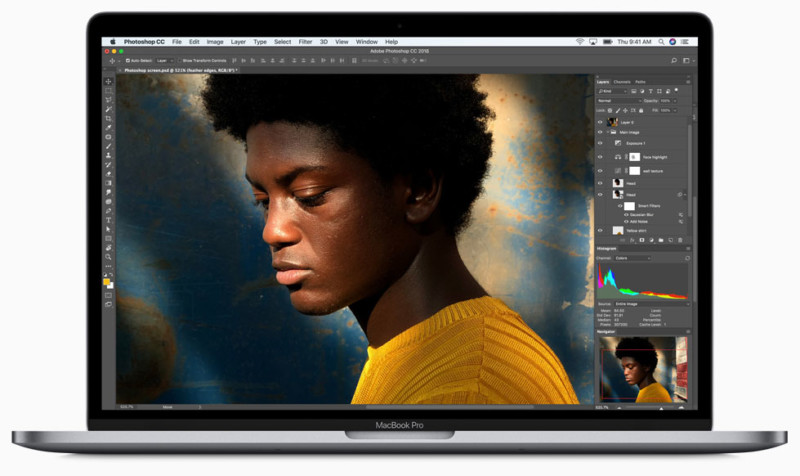Select the Gradient tool
Screen dimensions: 800x476
[x=108, y=183]
